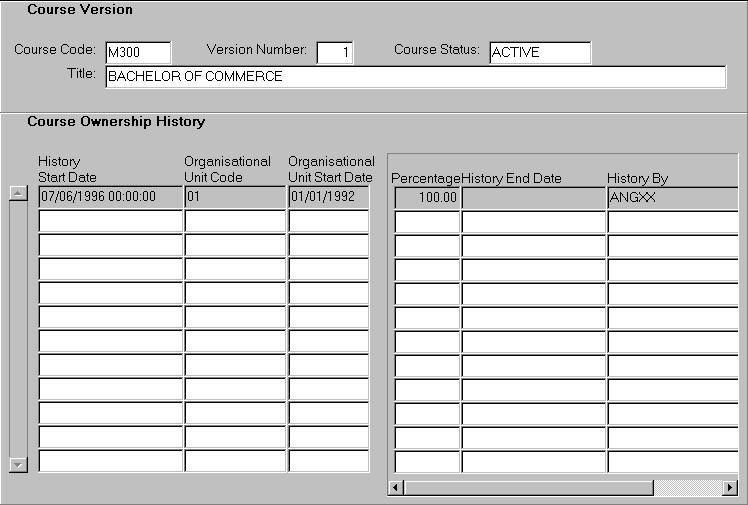
Task: Click the vertical scrollbar track
Action: click(x=17, y=330)
